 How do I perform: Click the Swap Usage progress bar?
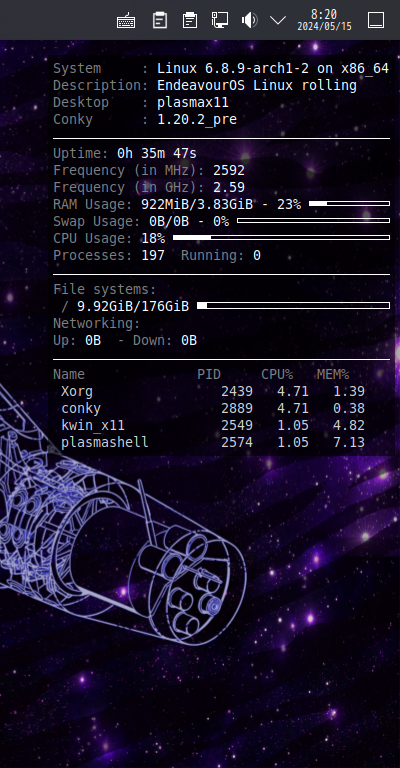pos(313,221)
